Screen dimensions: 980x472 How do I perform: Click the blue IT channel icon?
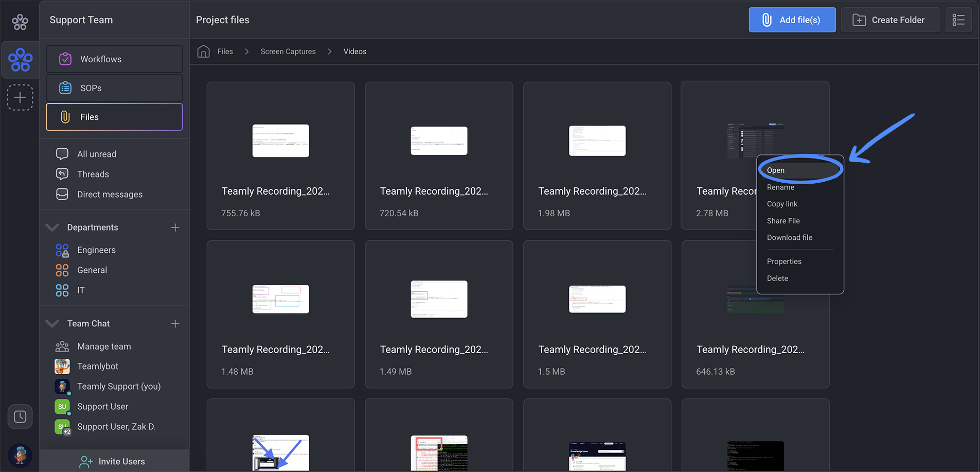62,290
